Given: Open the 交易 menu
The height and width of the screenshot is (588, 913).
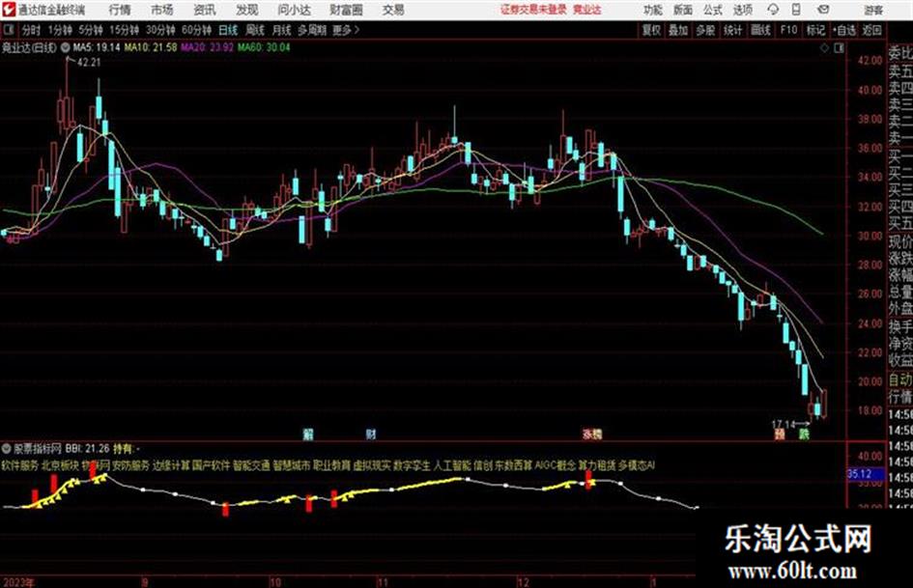Looking at the screenshot, I should pos(393,10).
